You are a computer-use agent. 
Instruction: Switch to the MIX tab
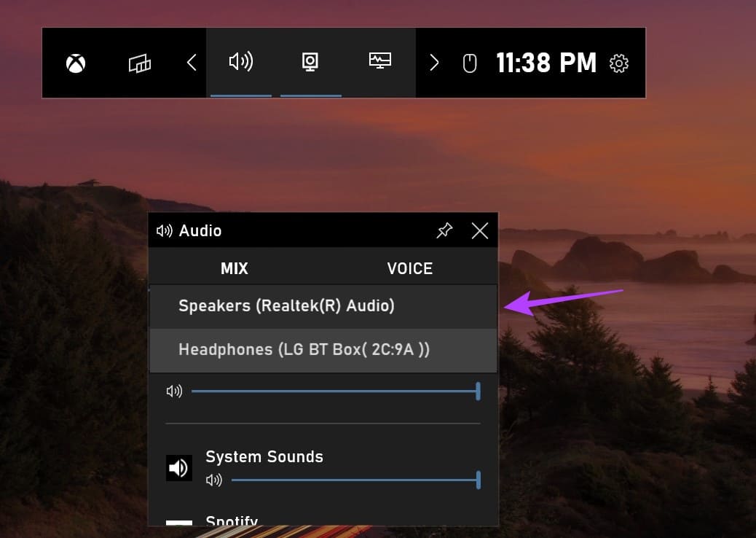pos(235,268)
